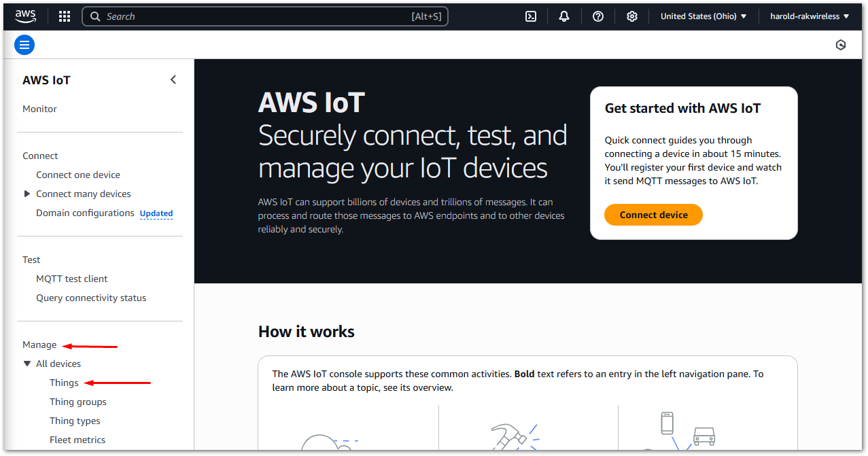The height and width of the screenshot is (456, 868).
Task: Open CloudShell from the top bar
Action: [531, 16]
